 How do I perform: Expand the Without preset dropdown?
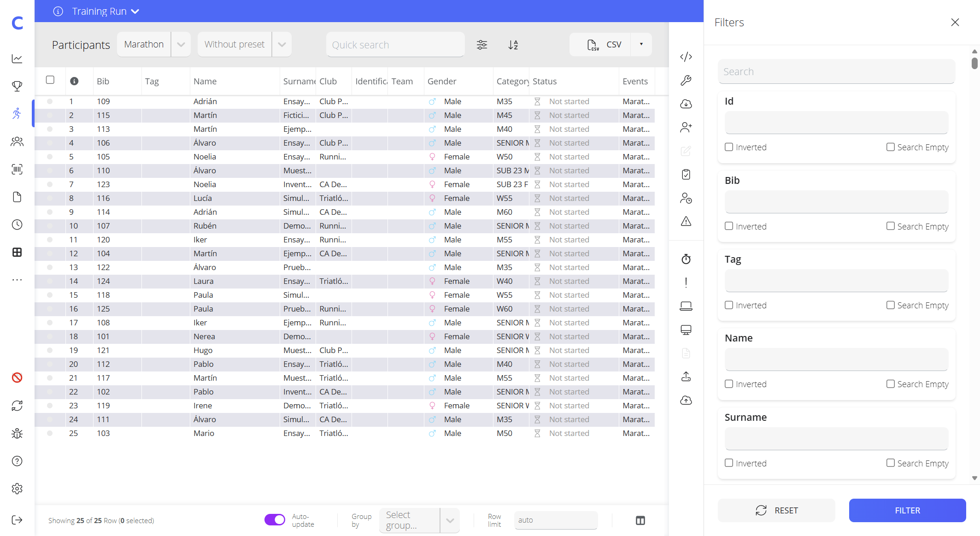[282, 44]
